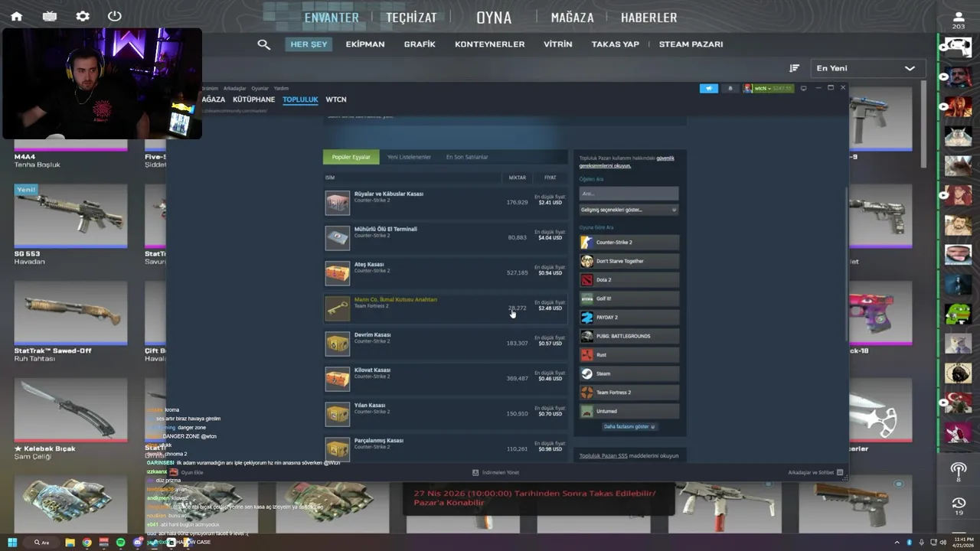Open Mühürlü Ölü El Terminali listing
Image resolution: width=980 pixels, height=551 pixels.
coord(444,238)
